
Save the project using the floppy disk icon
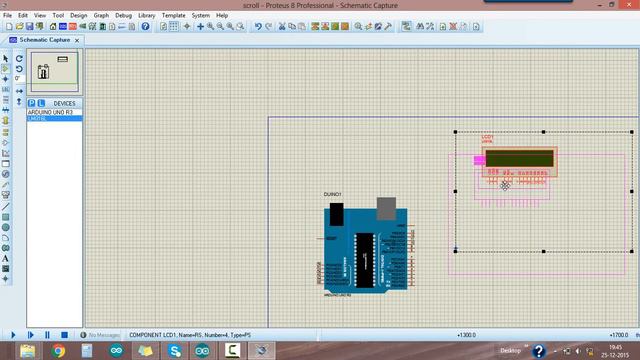click(29, 27)
